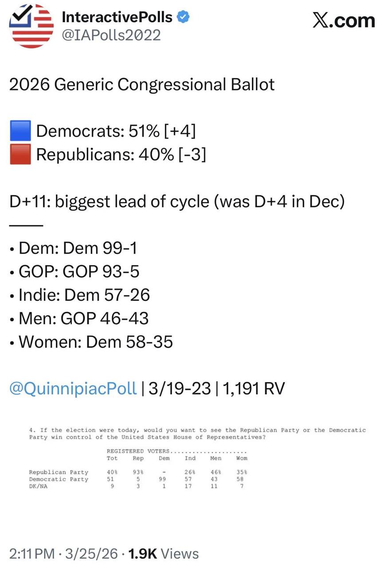
Task: Click the Republicans: 40% [-3] line
Action: tap(121, 154)
